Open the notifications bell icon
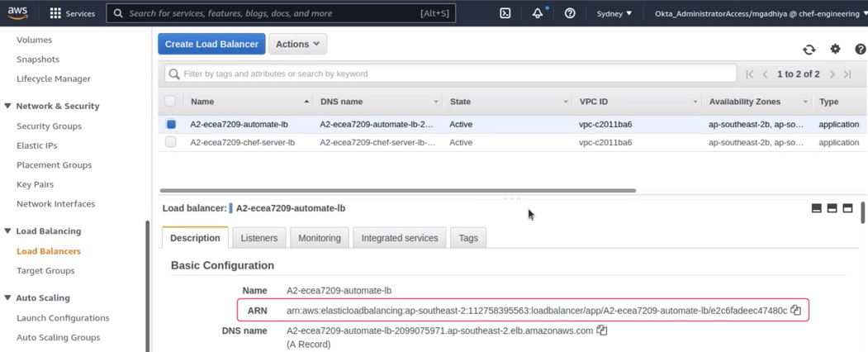Viewport: 868px width, 352px height. coord(538,13)
